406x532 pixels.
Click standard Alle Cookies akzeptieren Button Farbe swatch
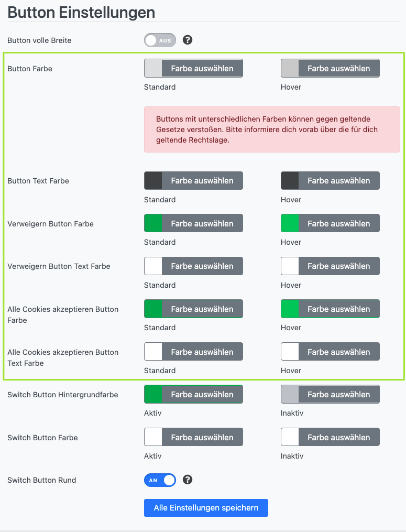click(153, 309)
